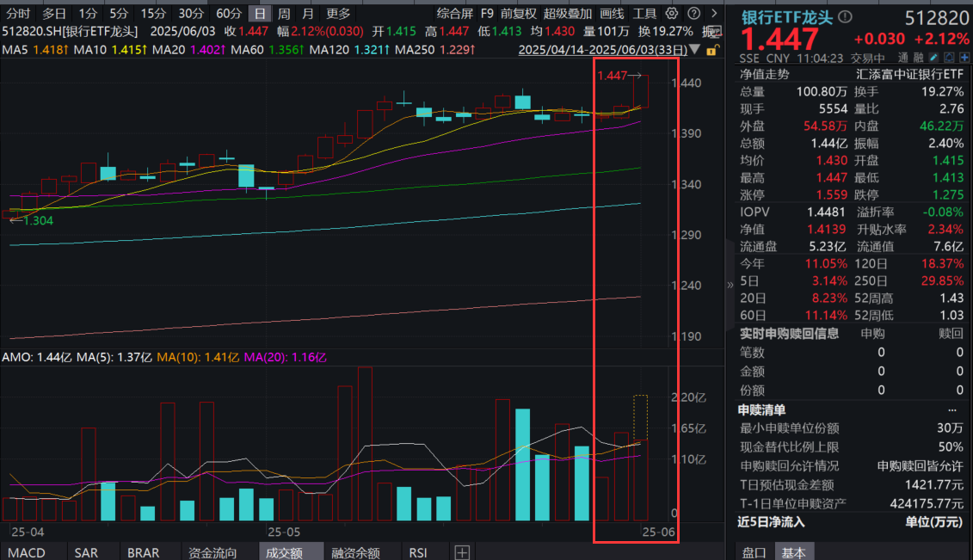The width and height of the screenshot is (973, 560).
Task: Select the 15分 period
Action: point(152,13)
